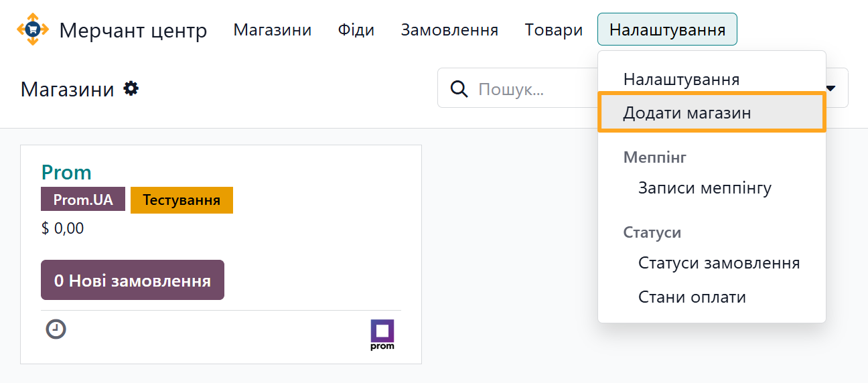Image resolution: width=868 pixels, height=383 pixels.
Task: Open the Магазини menu
Action: pyautogui.click(x=272, y=30)
